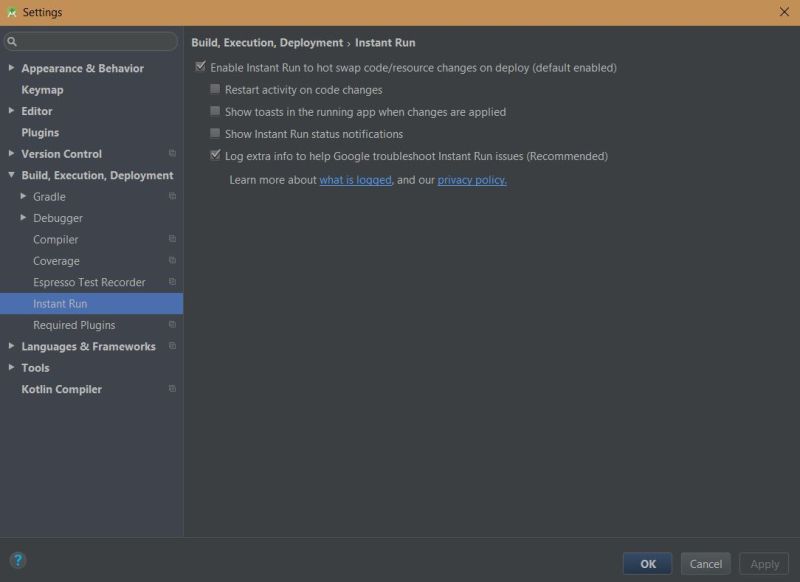Screen dimensions: 800x582
Task: Open the privacy policy link
Action: point(472,179)
